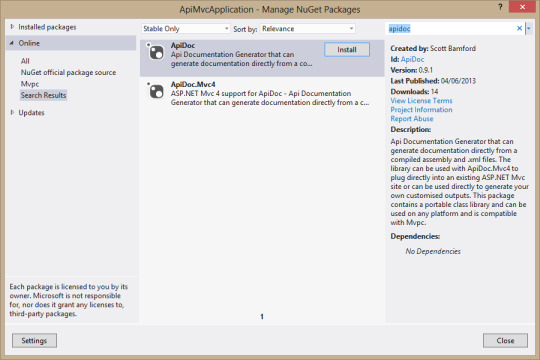This screenshot has height=360, width=540.
Task: Open the help question mark button
Action: (x=500, y=7)
